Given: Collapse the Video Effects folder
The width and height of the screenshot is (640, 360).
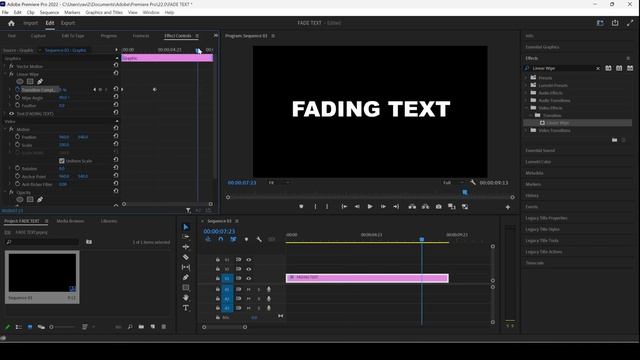Looking at the screenshot, I should tap(526, 108).
